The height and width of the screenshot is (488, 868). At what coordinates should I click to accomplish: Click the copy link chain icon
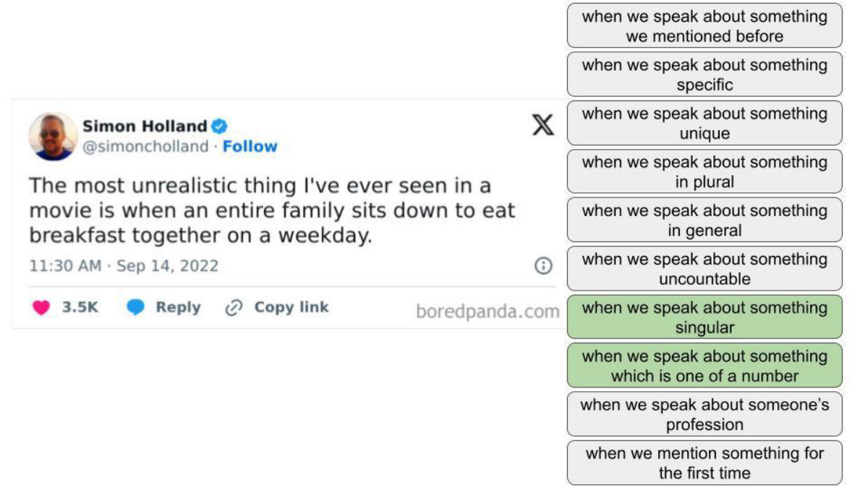pyautogui.click(x=234, y=307)
